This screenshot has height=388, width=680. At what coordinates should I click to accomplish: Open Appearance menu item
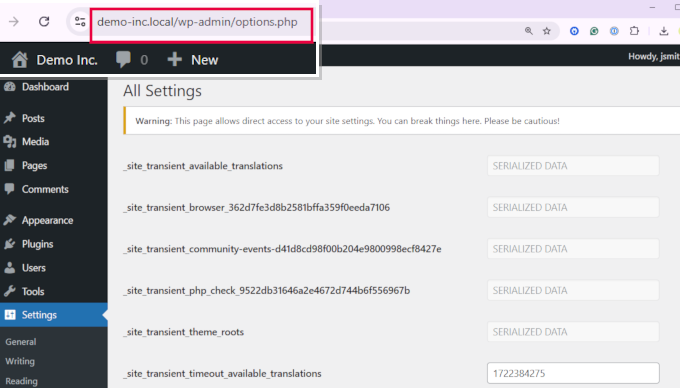point(47,221)
